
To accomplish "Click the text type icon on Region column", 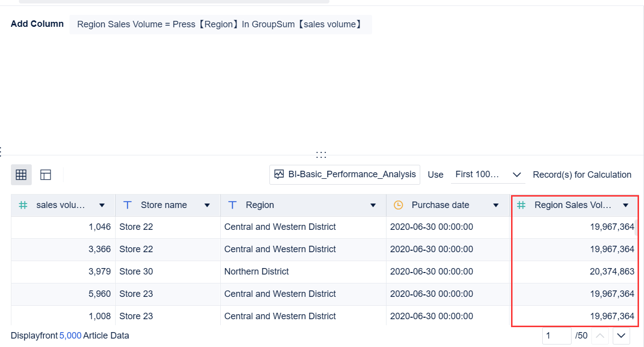I will tap(232, 205).
